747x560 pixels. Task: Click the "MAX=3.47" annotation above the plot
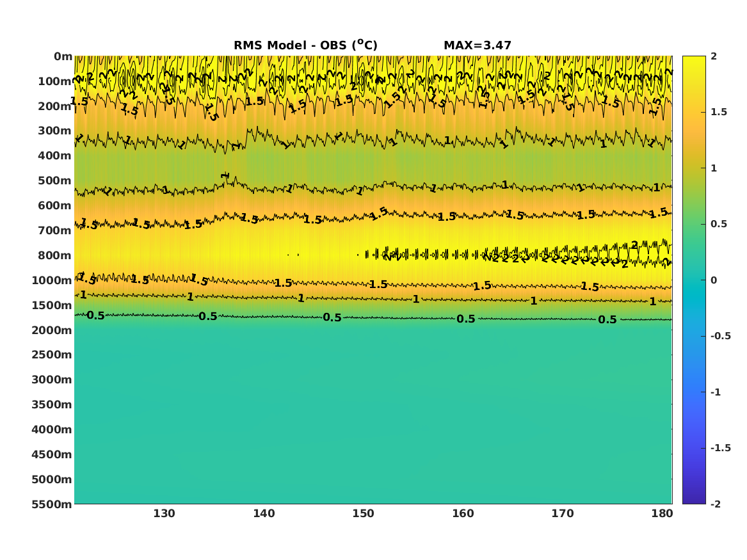pos(478,45)
